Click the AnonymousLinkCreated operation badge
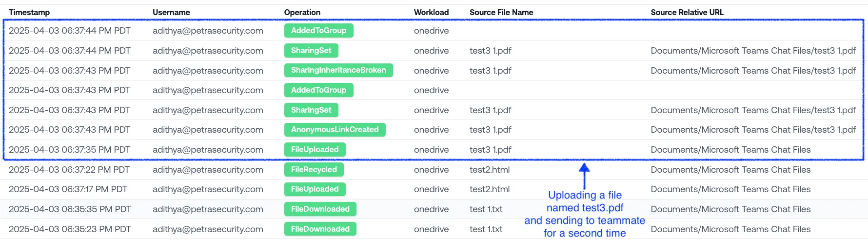 click(x=335, y=130)
